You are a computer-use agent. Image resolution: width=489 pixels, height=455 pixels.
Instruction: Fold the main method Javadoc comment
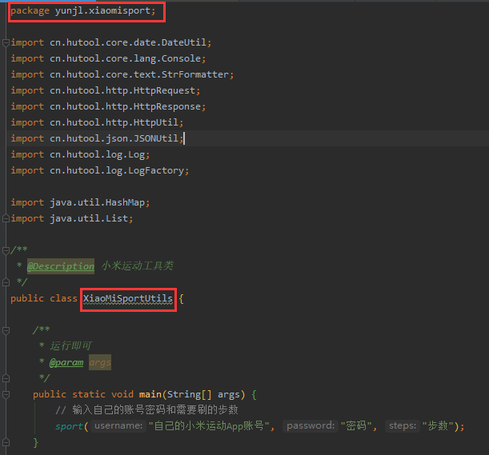[x=6, y=330]
